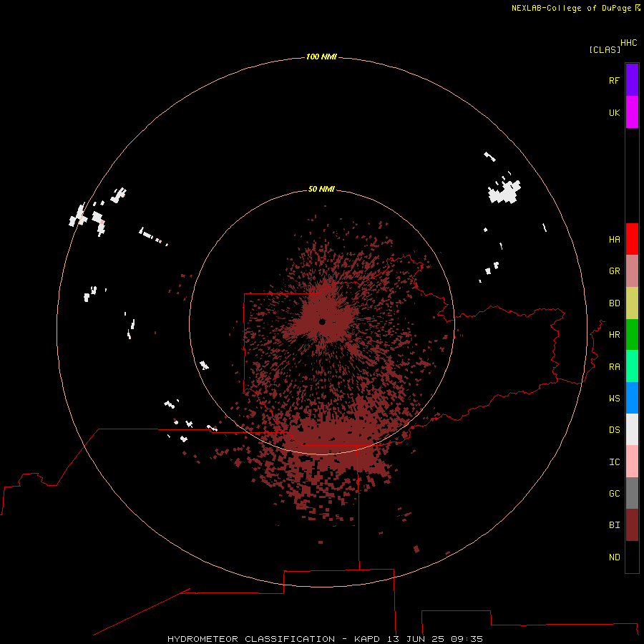
Task: Click the UK magenta legend swatch
Action: [632, 112]
